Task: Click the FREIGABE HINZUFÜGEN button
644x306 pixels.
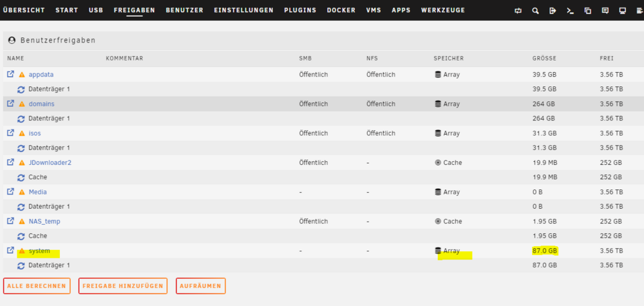Action: 123,286
